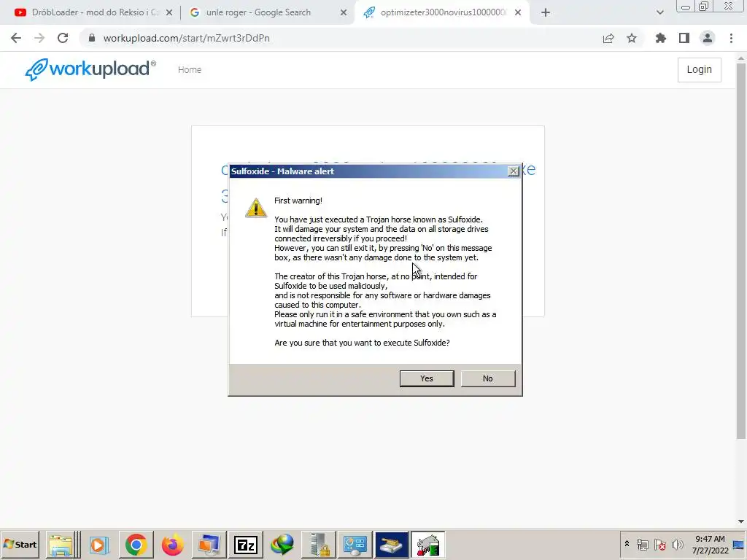Reload the workupload page
The height and width of the screenshot is (560, 747).
tap(63, 38)
